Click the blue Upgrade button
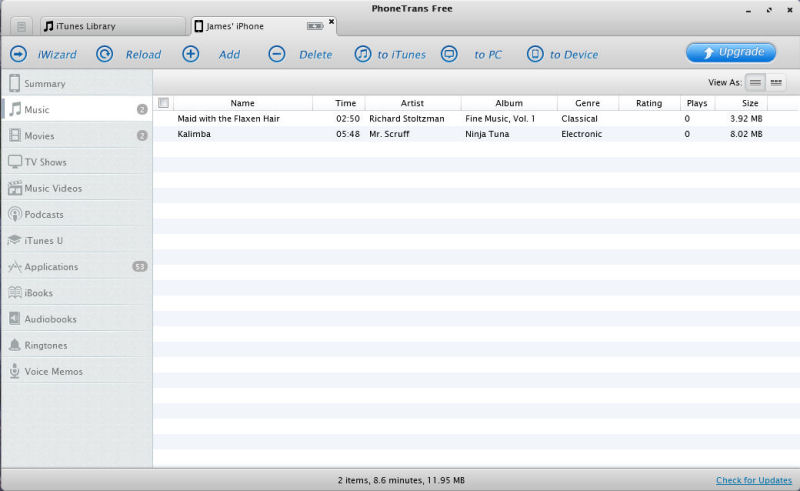The height and width of the screenshot is (491, 800). pos(731,52)
